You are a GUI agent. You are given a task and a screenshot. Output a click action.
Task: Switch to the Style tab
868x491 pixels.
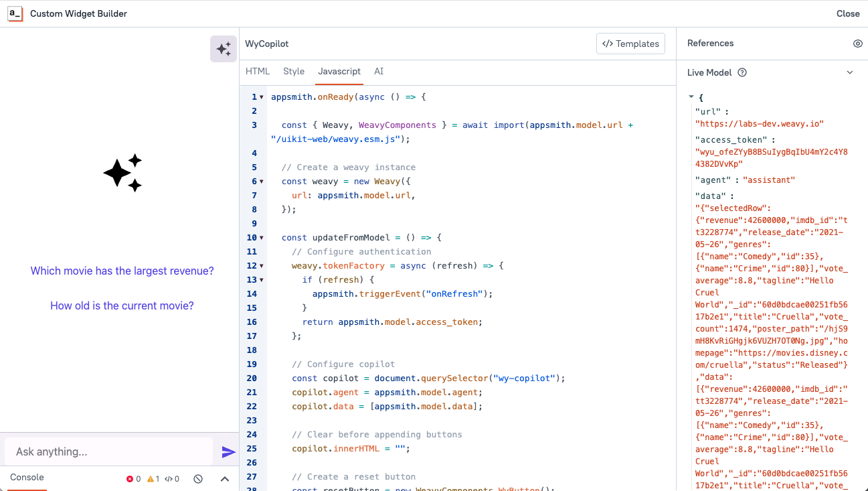click(294, 72)
